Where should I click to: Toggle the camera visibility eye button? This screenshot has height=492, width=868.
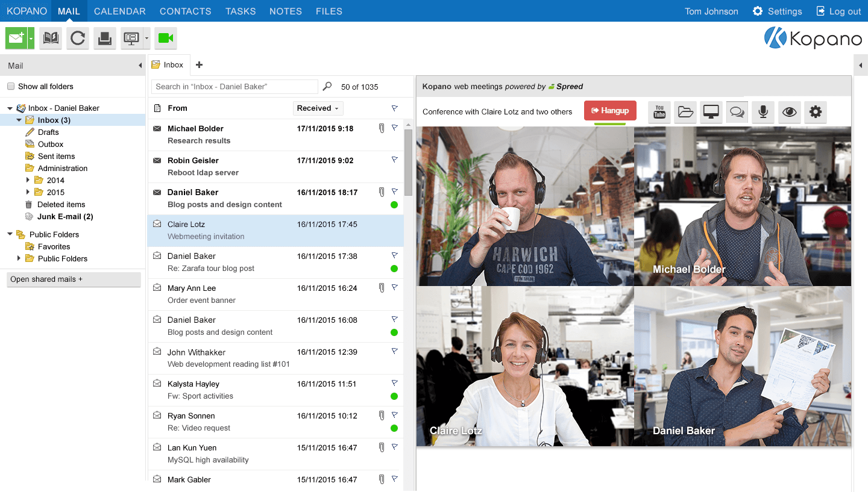coord(790,112)
